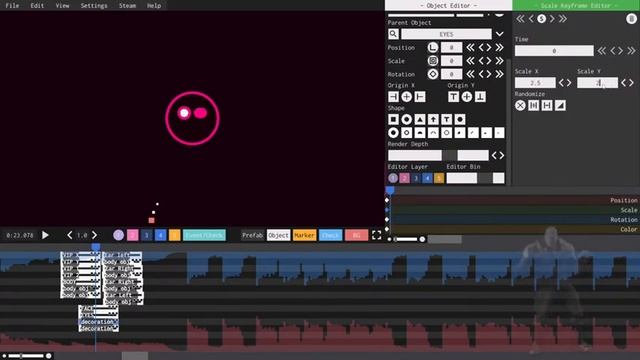This screenshot has height=360, width=640.
Task: Expand the Parent Object dropdown chevron
Action: tap(500, 34)
